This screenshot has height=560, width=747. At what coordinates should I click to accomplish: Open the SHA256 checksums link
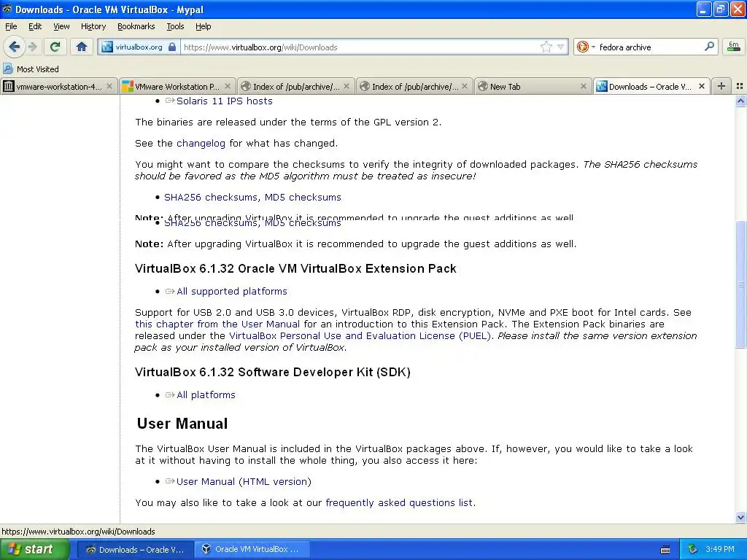[x=211, y=197]
